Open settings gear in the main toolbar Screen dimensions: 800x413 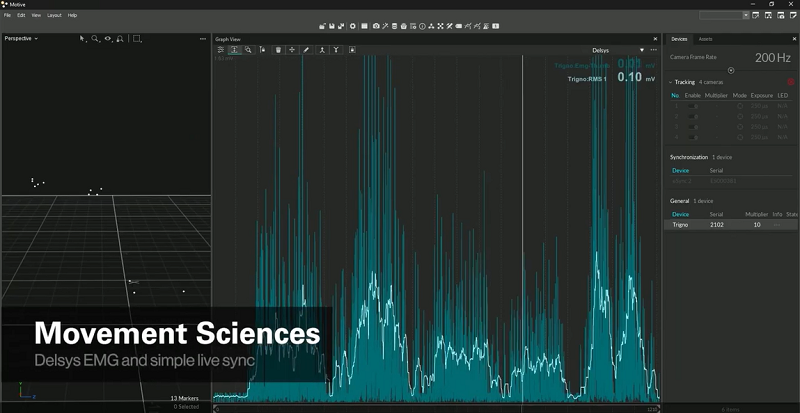[x=352, y=25]
